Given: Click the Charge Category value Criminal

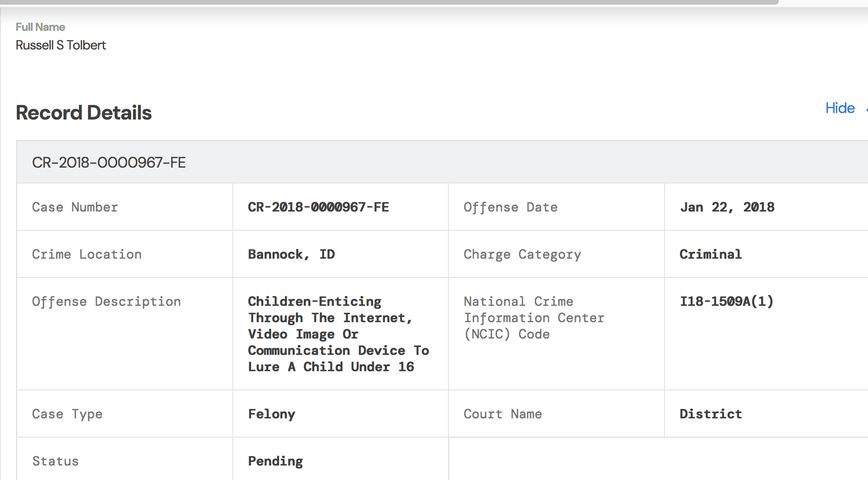Looking at the screenshot, I should [710, 254].
